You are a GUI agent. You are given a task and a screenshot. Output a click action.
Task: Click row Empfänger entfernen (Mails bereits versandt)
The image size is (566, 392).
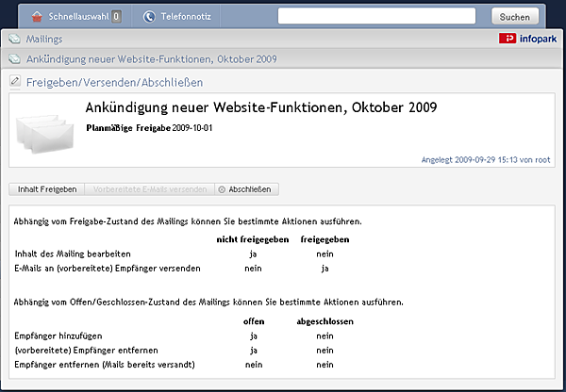105,365
